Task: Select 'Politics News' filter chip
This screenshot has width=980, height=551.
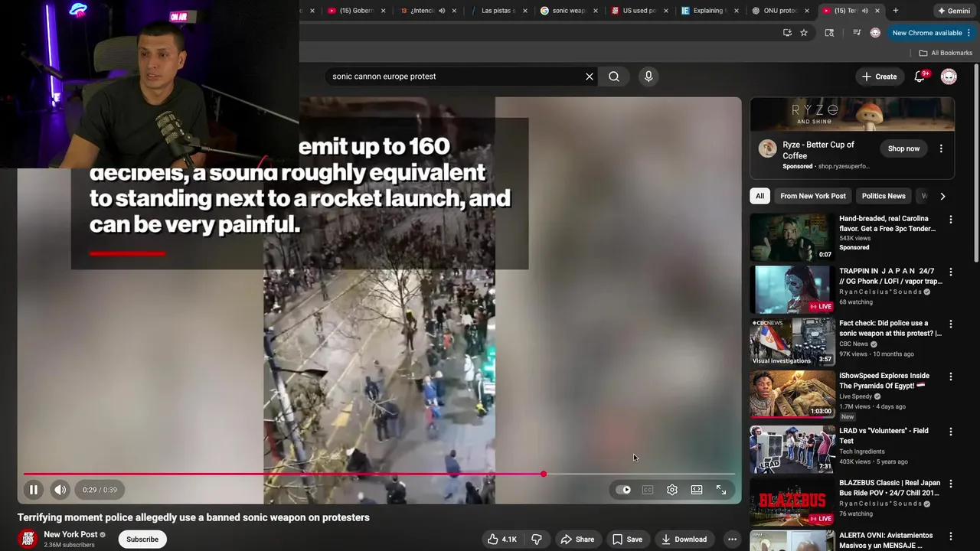Action: point(884,196)
